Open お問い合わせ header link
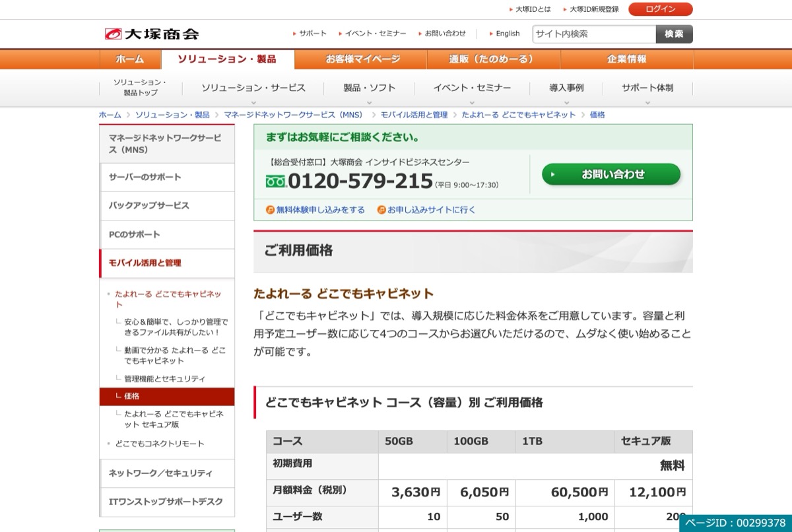Image resolution: width=792 pixels, height=532 pixels. [445, 34]
